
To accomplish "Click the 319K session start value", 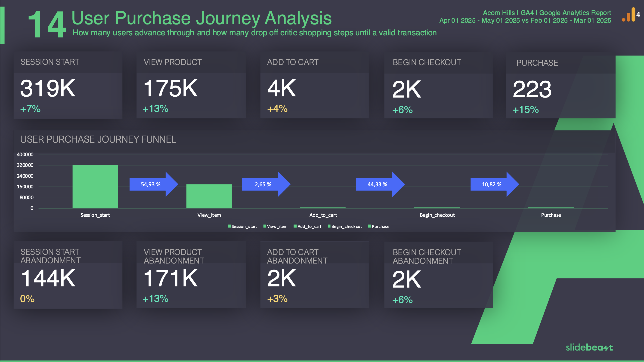I will (x=48, y=88).
